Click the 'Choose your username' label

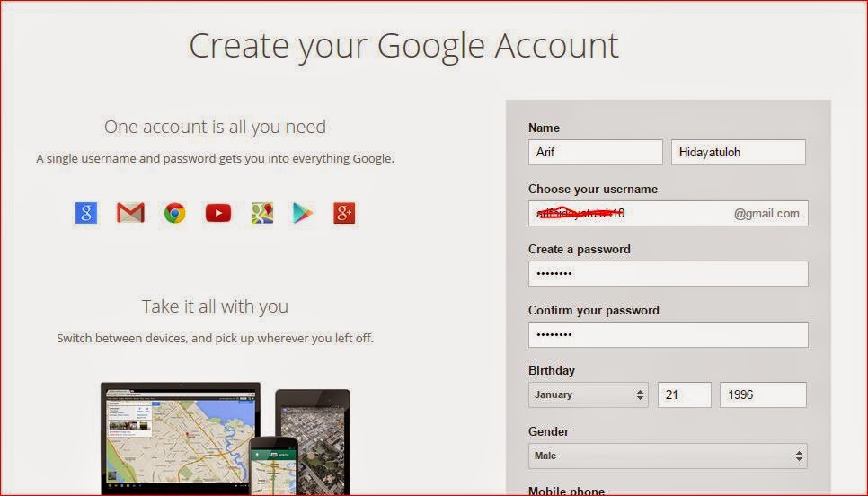593,189
